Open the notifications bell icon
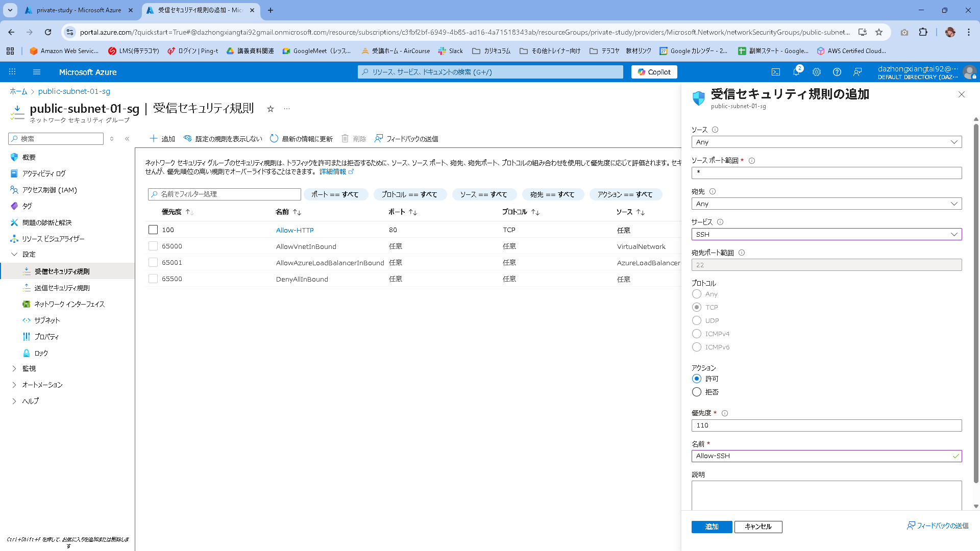The image size is (980, 551). (796, 72)
